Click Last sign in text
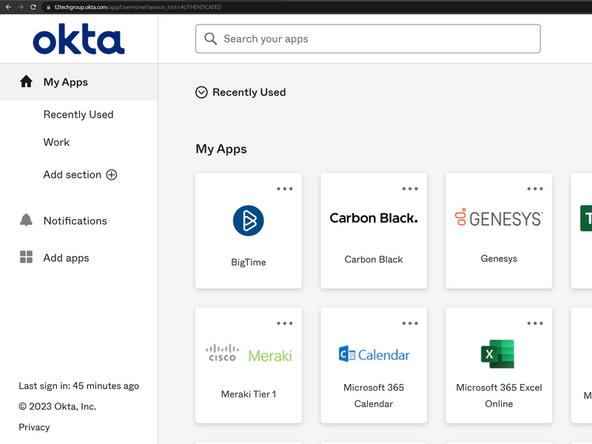 pyautogui.click(x=79, y=386)
